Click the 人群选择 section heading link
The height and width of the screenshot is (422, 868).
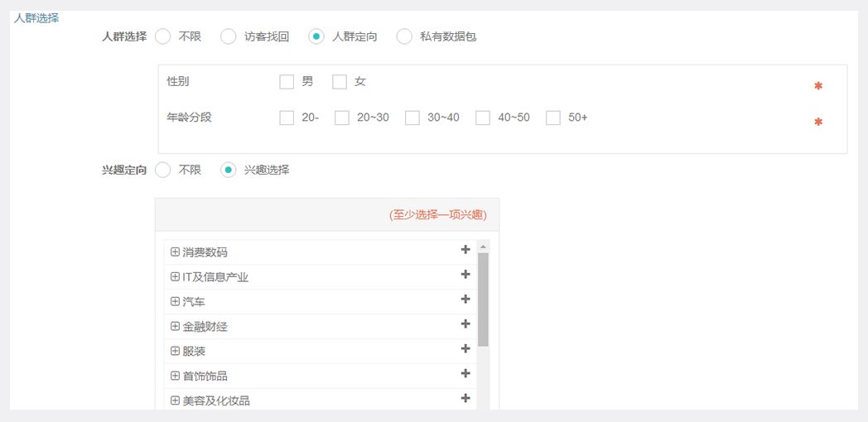(x=36, y=17)
